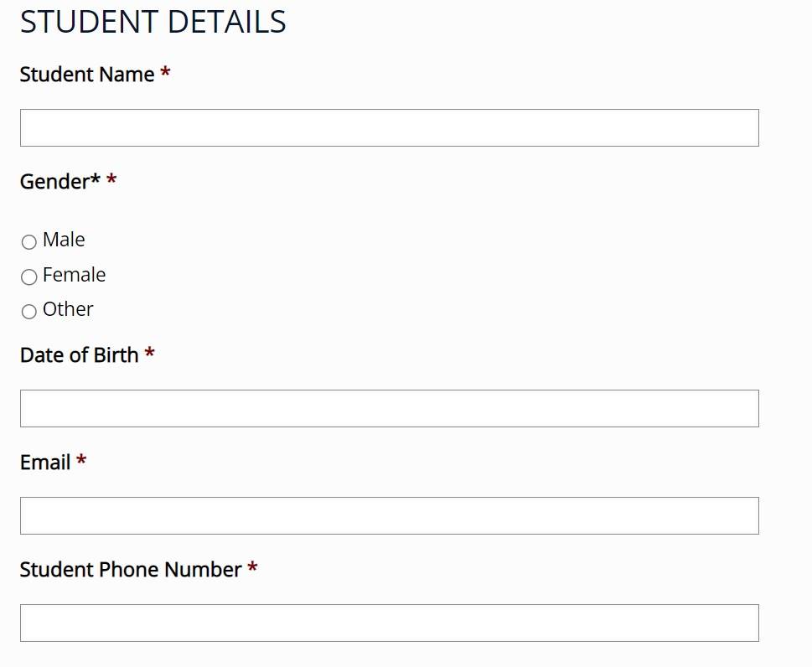Select the Male radio button
This screenshot has height=667, width=812.
tap(29, 242)
